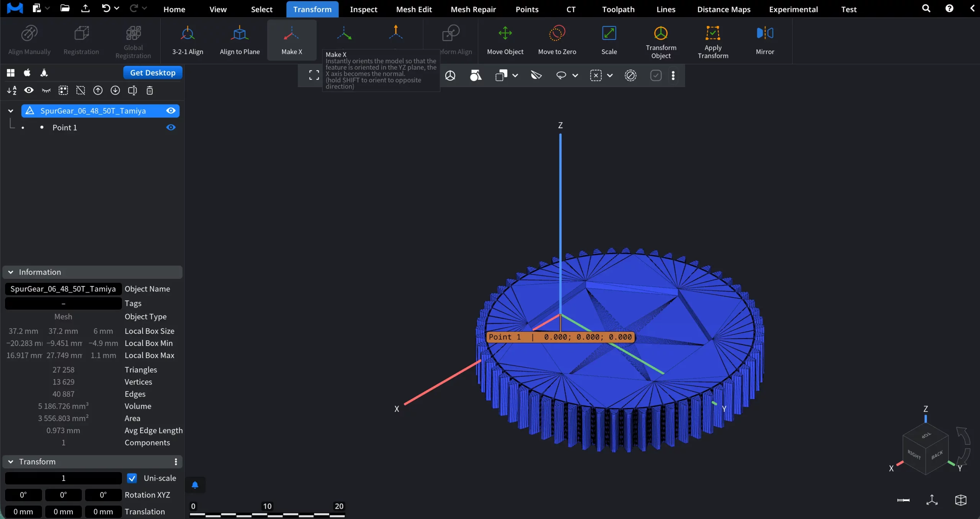The width and height of the screenshot is (980, 519).
Task: Activate the Align to Plane tool
Action: [x=240, y=40]
